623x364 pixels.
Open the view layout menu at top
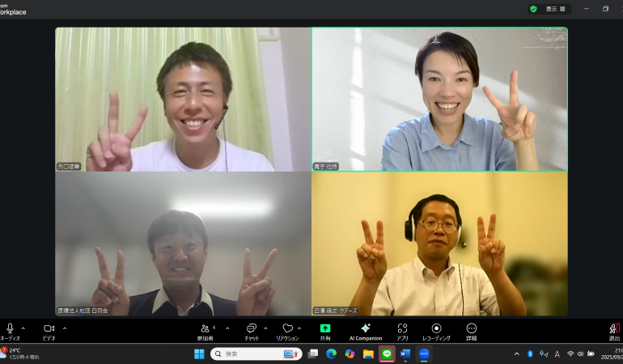coord(556,9)
